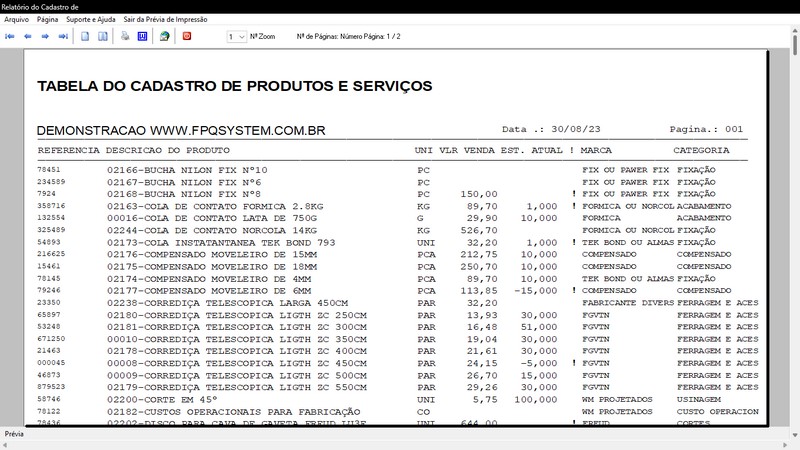The image size is (800, 450).
Task: Jump to the last page arrow
Action: tap(63, 36)
